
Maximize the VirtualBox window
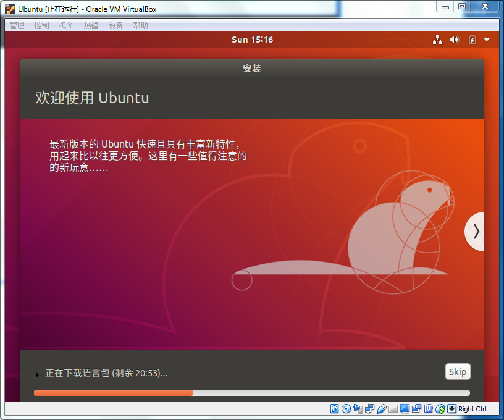pos(462,7)
